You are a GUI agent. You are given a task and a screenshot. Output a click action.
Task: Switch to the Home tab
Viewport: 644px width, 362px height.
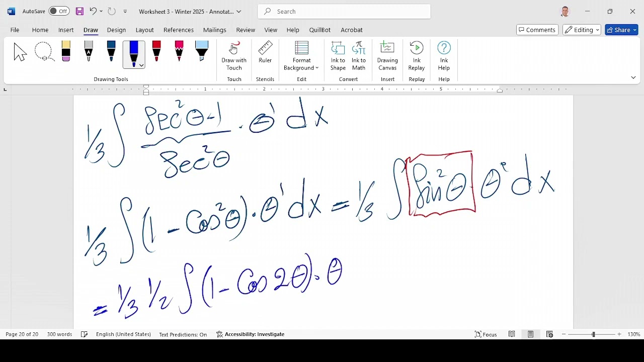(40, 30)
